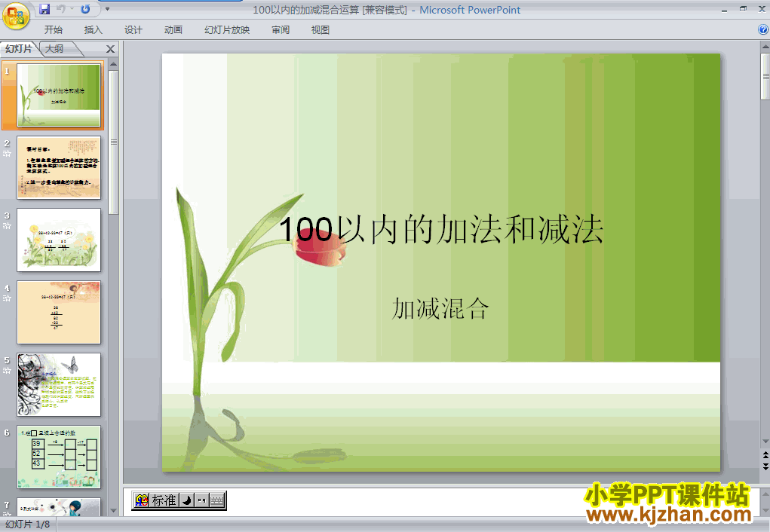
Task: Click animation star icon beside slide 4
Action: click(7, 298)
